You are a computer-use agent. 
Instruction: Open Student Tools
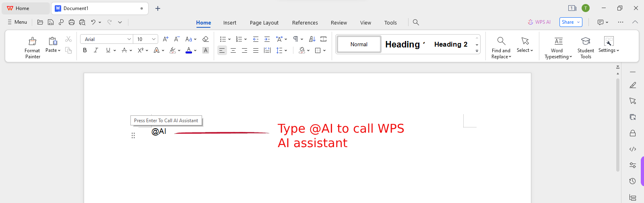[586, 47]
